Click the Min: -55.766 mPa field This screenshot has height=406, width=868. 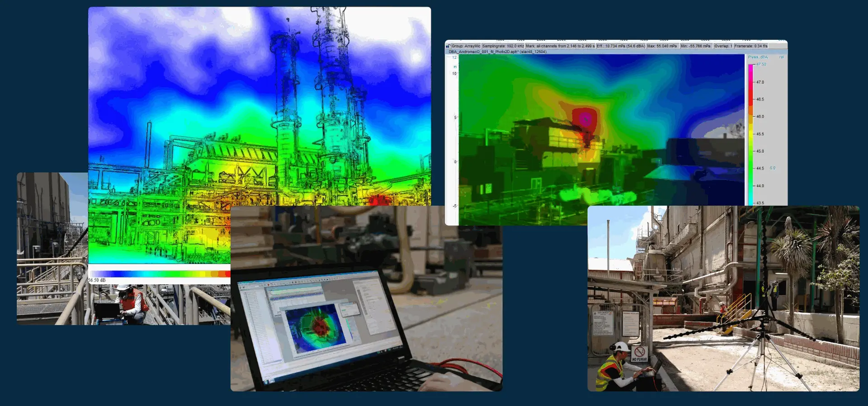click(x=696, y=46)
